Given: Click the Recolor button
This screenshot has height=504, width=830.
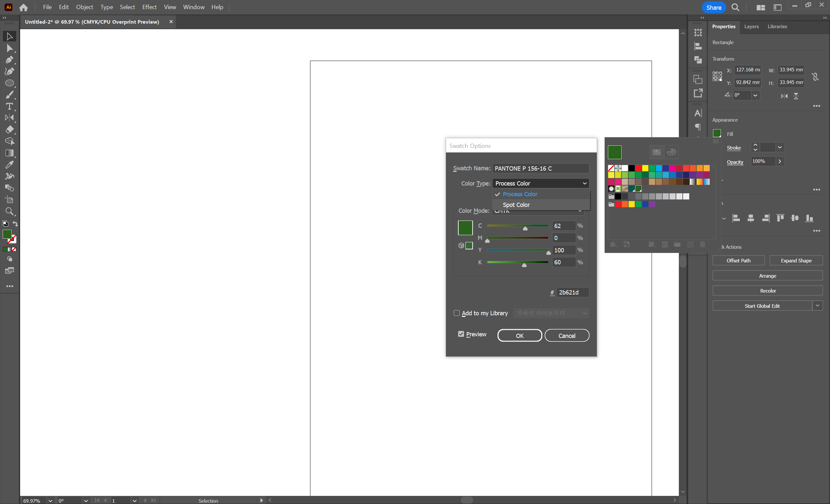Looking at the screenshot, I should point(767,291).
